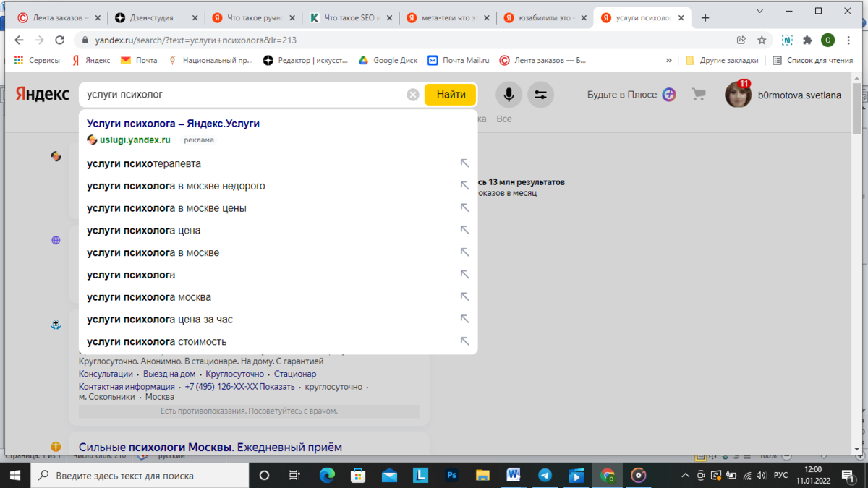The image size is (868, 488).
Task: Open Другие закладки bookmarks folder
Action: click(x=722, y=61)
